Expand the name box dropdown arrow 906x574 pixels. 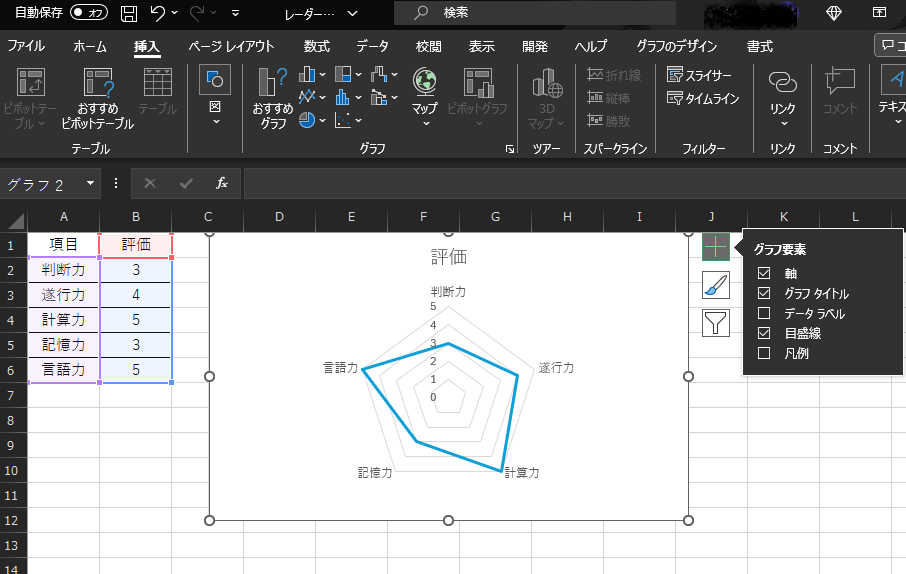point(90,184)
